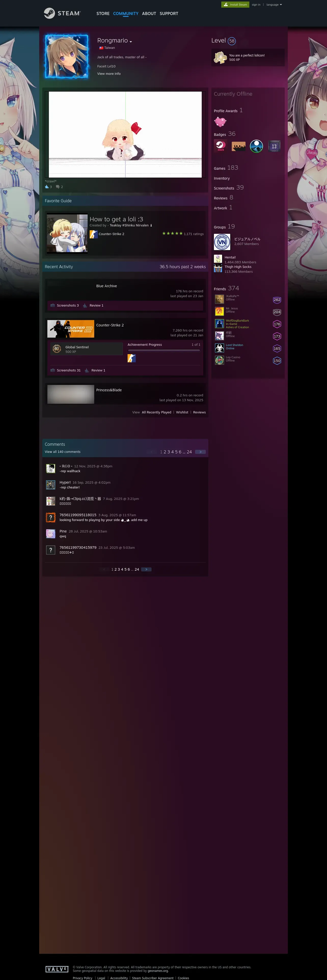Open the favorite guide thumbnail image
The image size is (327, 980).
[67, 234]
